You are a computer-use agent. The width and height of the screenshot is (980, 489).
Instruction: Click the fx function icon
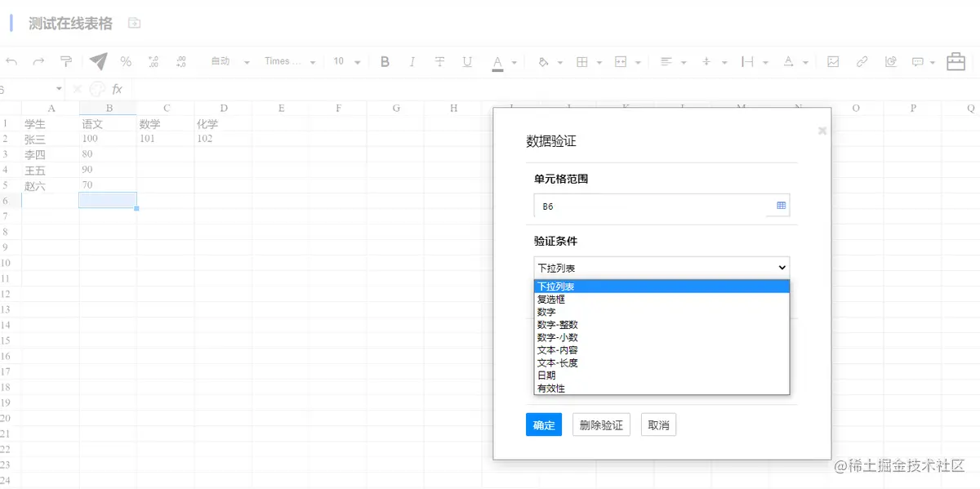pyautogui.click(x=117, y=89)
